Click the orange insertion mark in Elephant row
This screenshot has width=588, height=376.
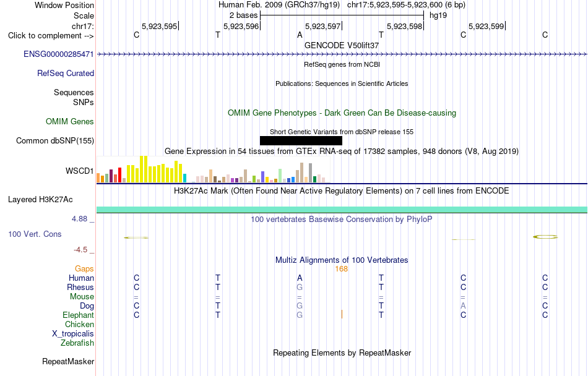342,314
